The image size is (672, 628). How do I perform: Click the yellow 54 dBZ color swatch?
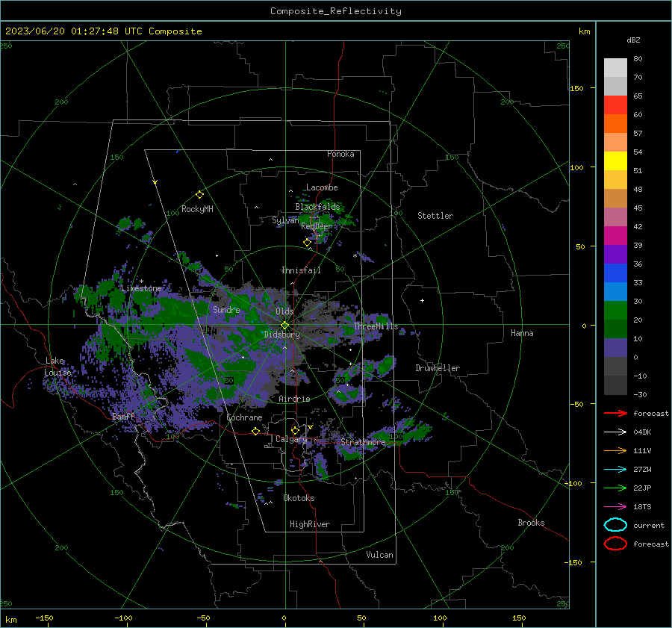(615, 161)
